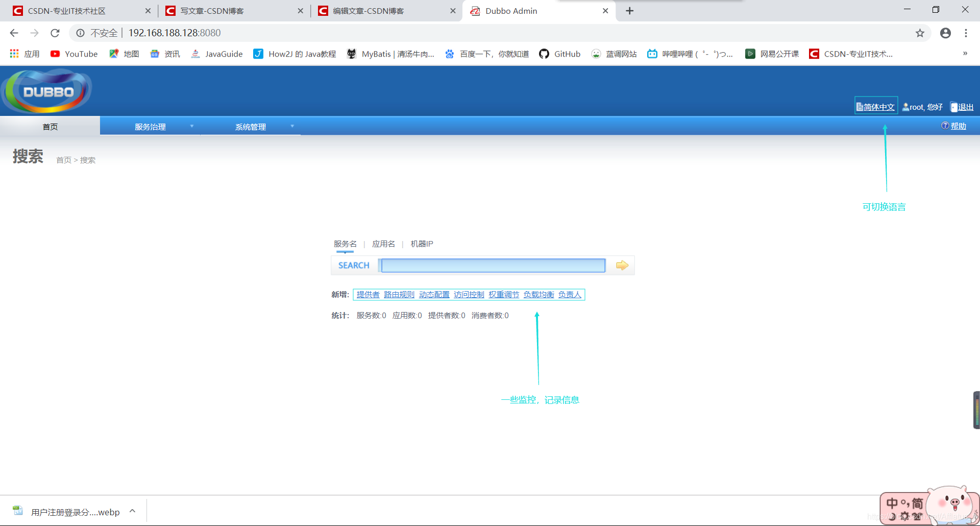The height and width of the screenshot is (526, 980).
Task: Click the 负责人 add link
Action: click(570, 294)
